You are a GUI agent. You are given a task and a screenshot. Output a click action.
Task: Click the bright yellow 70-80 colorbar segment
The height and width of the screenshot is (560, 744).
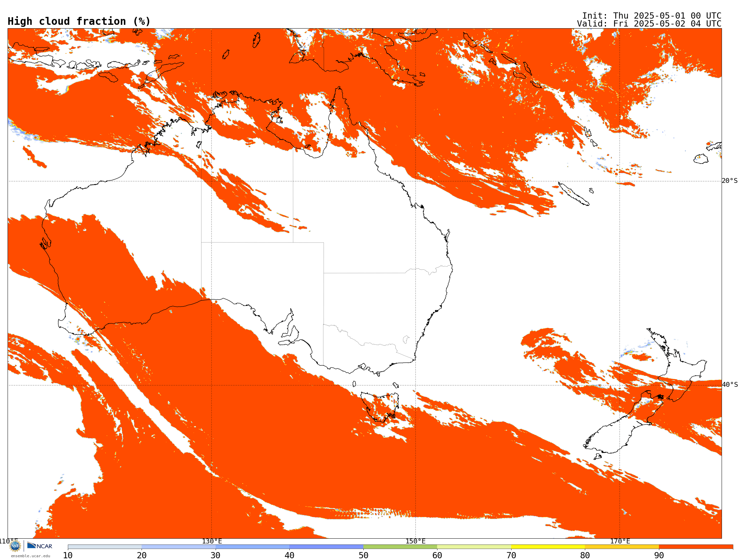[548, 547]
